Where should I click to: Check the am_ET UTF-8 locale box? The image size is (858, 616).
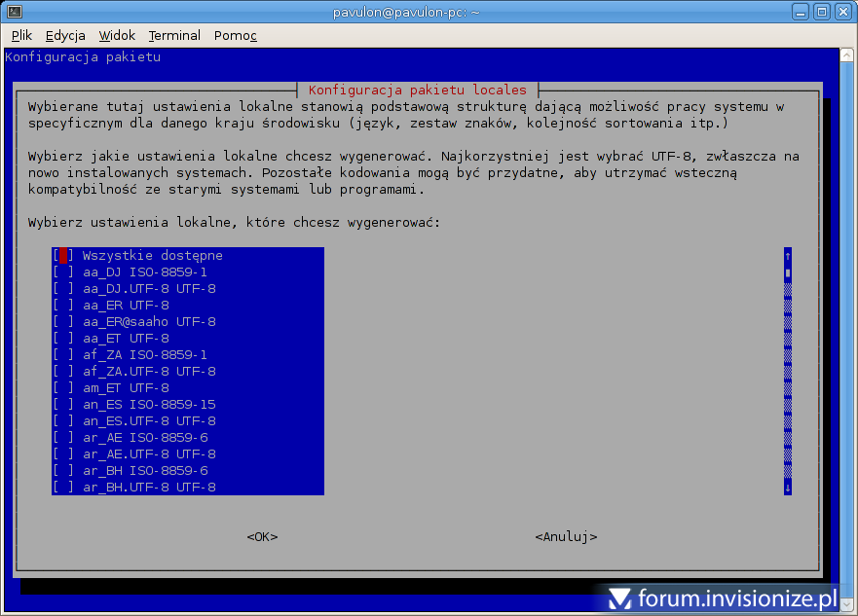coord(63,387)
